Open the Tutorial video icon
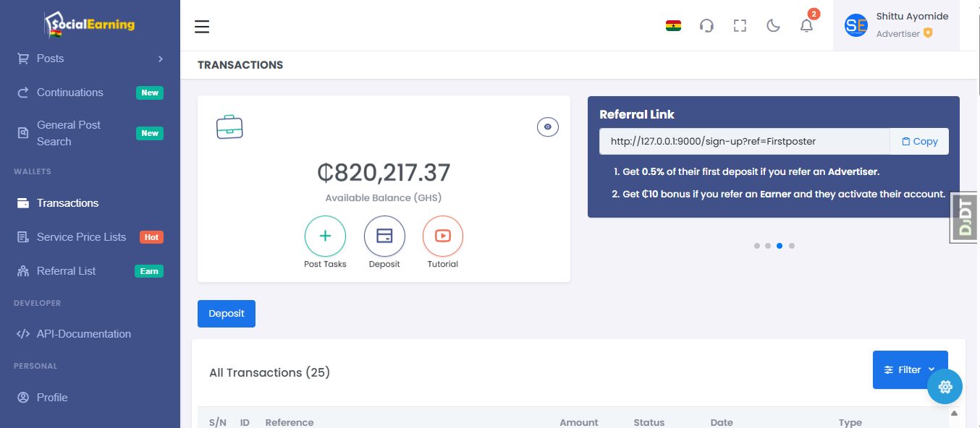The image size is (980, 428). [442, 236]
